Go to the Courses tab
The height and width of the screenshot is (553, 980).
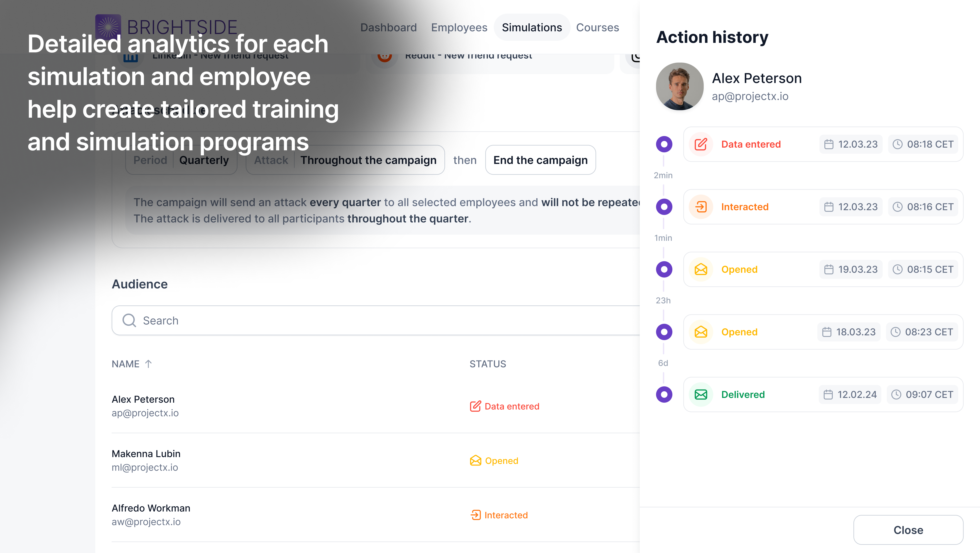click(x=597, y=27)
